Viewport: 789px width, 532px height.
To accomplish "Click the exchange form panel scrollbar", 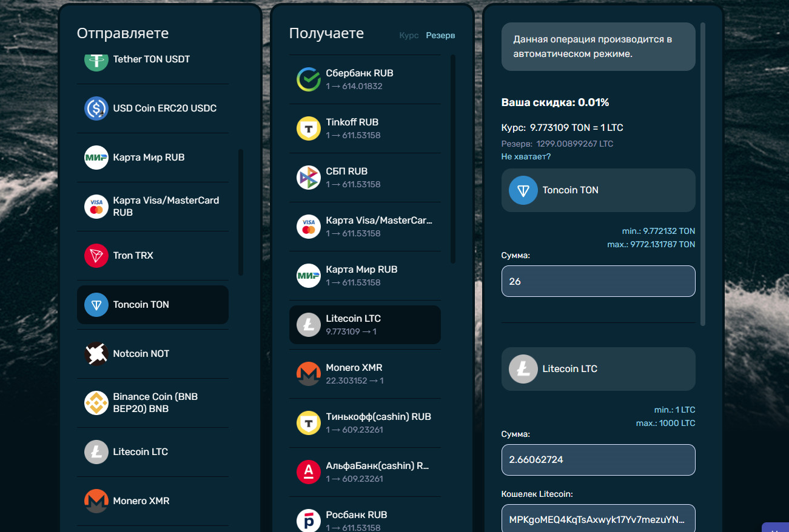I will click(703, 174).
